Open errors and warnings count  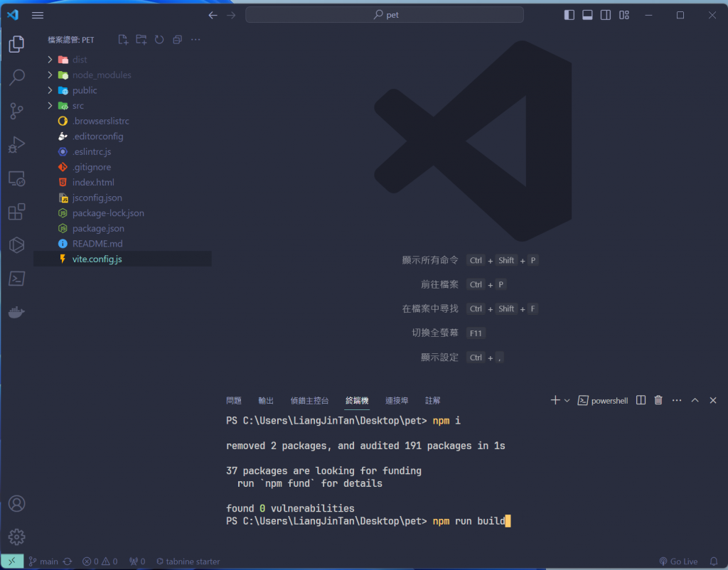pyautogui.click(x=100, y=561)
